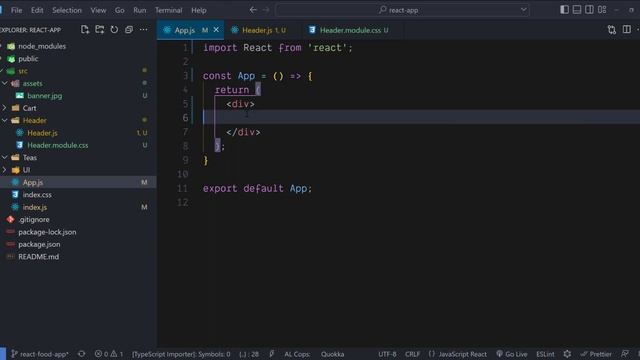The width and height of the screenshot is (640, 360).
Task: Go forward using the right arrow
Action: tap(266, 10)
